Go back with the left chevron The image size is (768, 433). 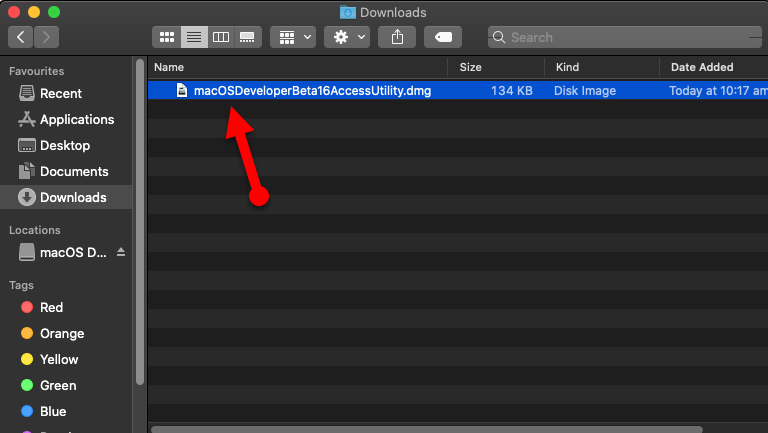[x=22, y=37]
